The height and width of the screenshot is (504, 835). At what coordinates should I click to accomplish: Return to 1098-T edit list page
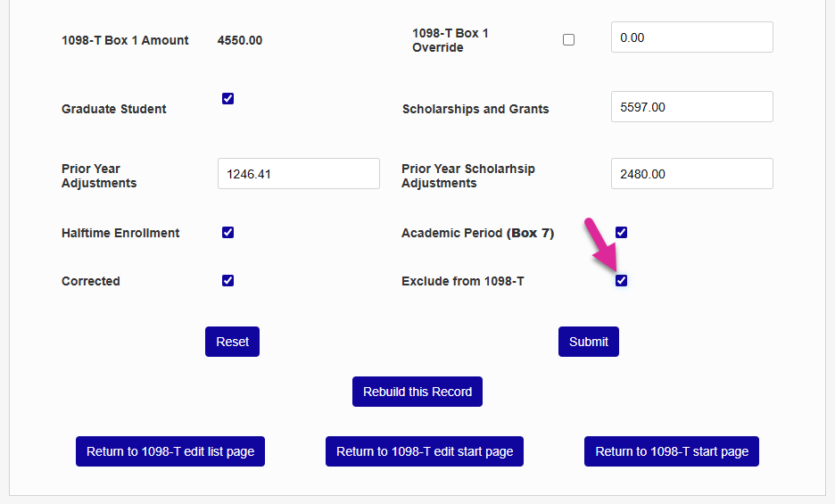pos(170,451)
